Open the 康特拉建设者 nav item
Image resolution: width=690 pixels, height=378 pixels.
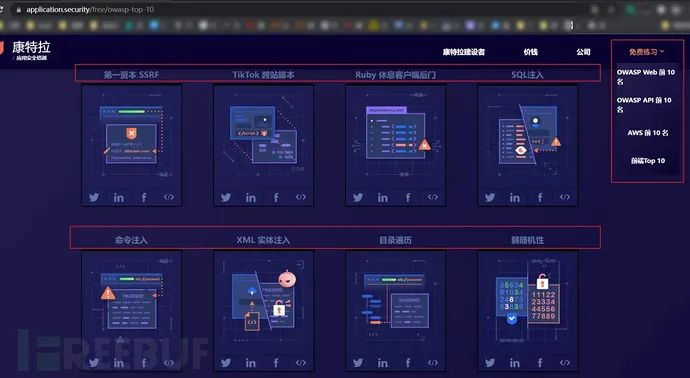click(x=464, y=52)
